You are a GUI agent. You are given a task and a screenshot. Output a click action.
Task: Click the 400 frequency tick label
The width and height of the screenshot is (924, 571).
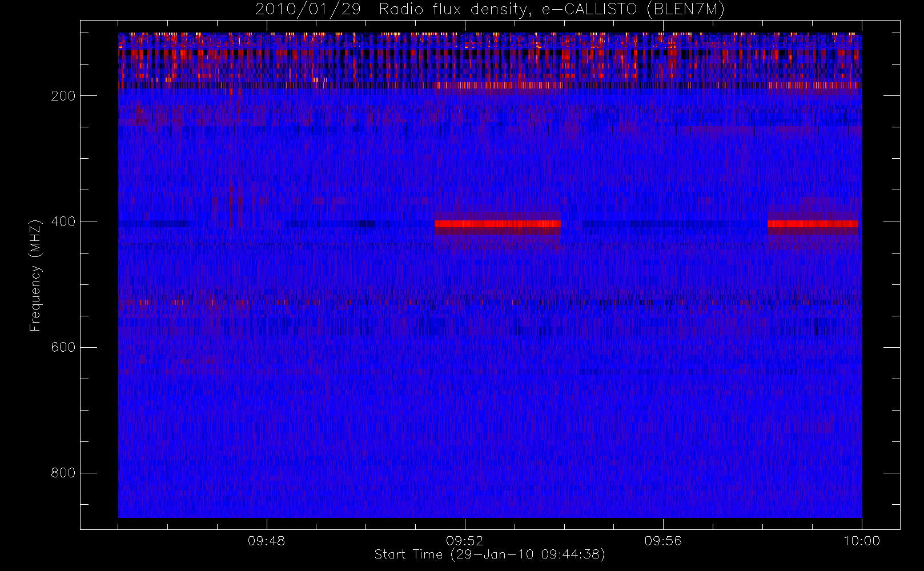pyautogui.click(x=63, y=222)
